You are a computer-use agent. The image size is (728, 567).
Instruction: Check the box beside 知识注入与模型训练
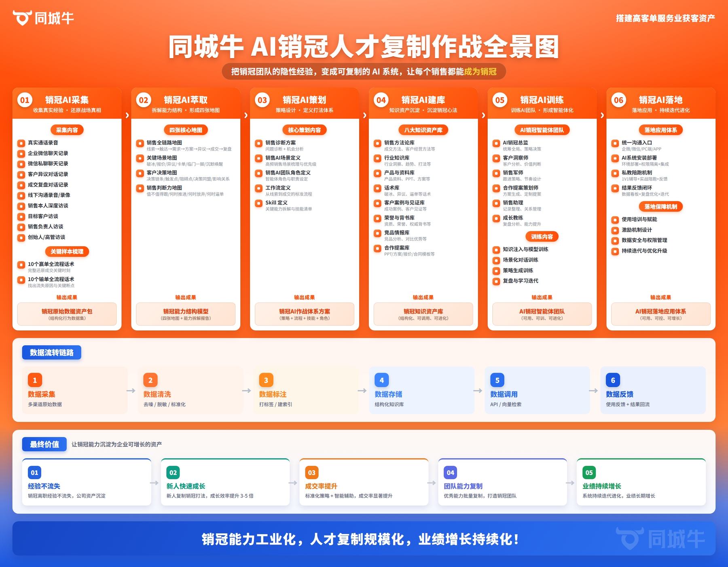point(496,250)
